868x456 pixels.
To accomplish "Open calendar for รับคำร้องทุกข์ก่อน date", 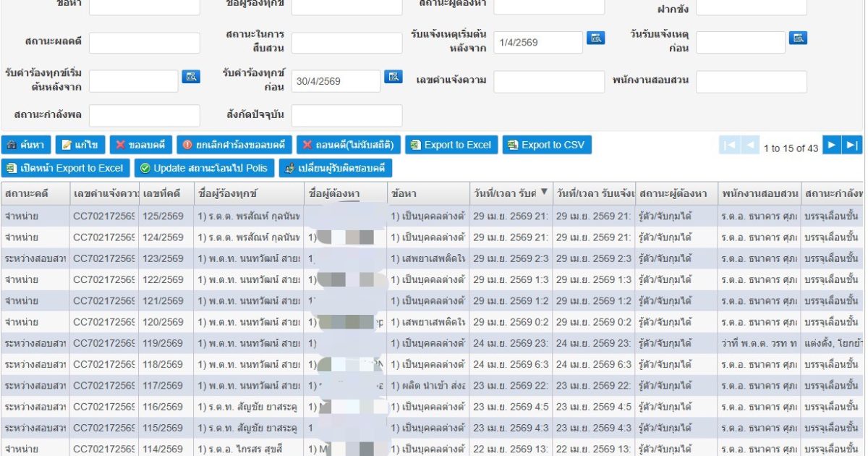I will [x=393, y=77].
